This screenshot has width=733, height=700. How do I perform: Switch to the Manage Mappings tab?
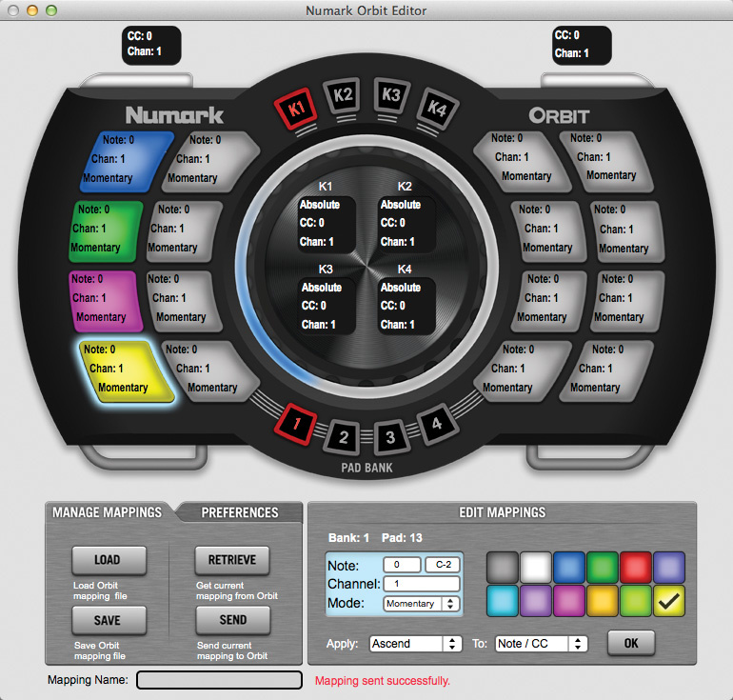click(x=107, y=512)
